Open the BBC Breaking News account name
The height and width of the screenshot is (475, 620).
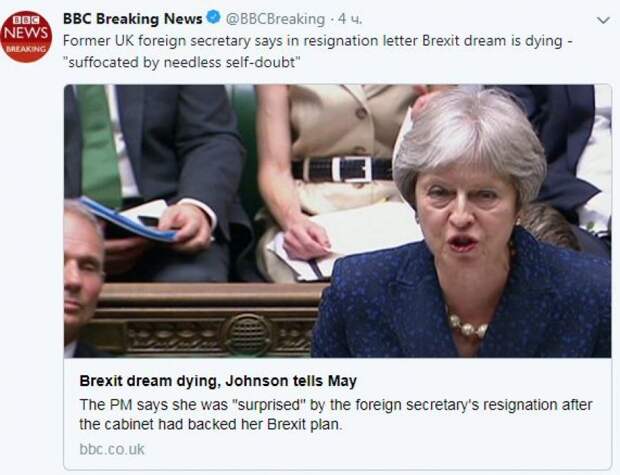pyautogui.click(x=132, y=19)
